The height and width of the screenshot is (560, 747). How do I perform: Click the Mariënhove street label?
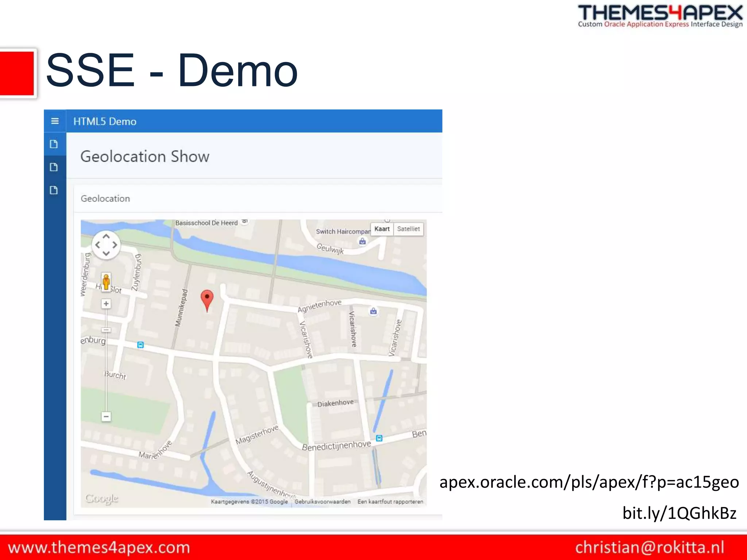click(x=155, y=450)
